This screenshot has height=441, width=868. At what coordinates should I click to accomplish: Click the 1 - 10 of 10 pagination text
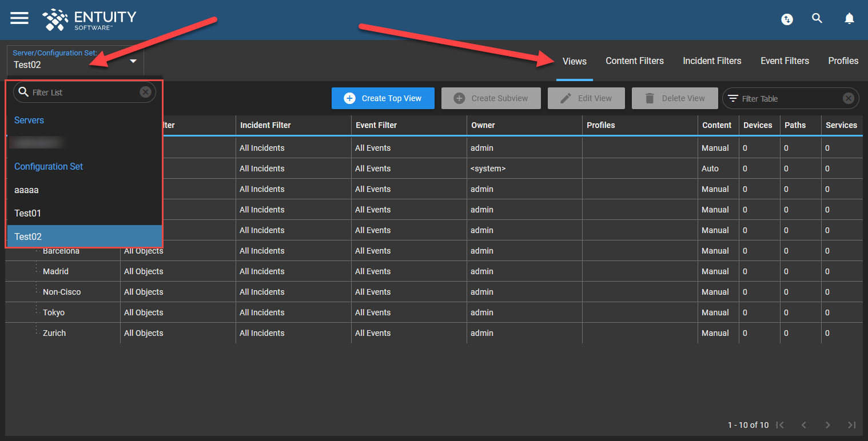click(748, 425)
